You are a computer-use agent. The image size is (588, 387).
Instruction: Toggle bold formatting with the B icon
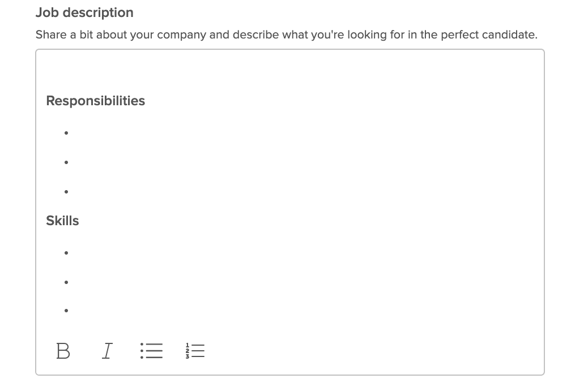tap(63, 351)
